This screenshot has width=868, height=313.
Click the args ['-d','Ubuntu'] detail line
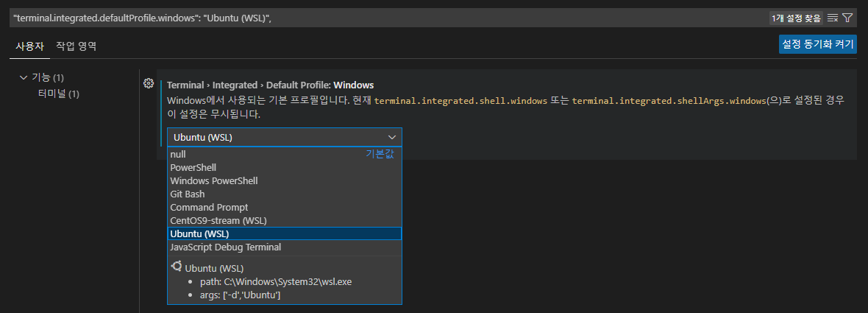tap(241, 296)
